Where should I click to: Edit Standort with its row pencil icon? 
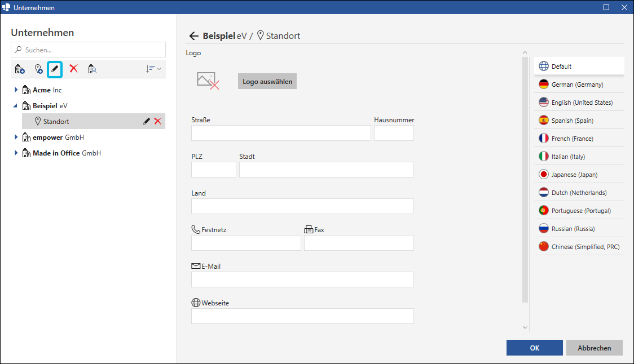pos(146,121)
